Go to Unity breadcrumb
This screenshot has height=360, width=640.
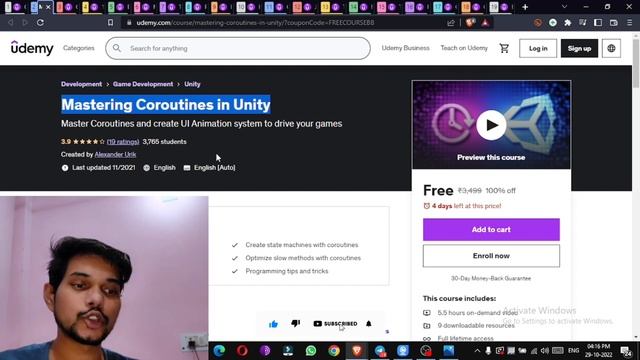(x=192, y=84)
